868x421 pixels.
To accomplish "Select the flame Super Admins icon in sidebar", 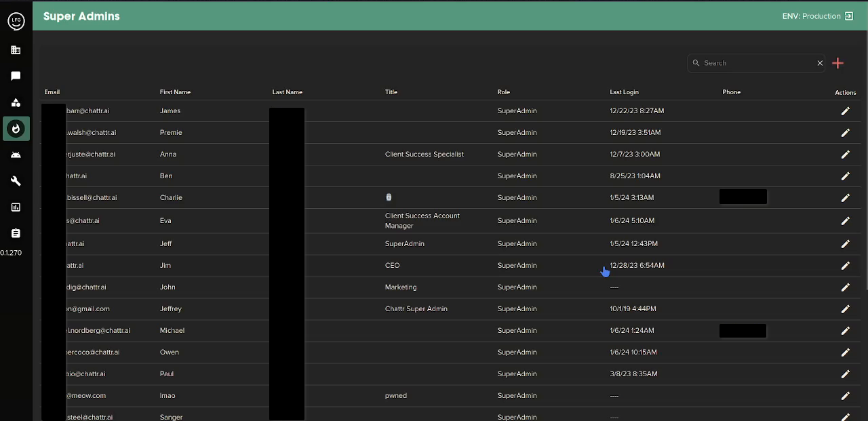I will point(16,129).
